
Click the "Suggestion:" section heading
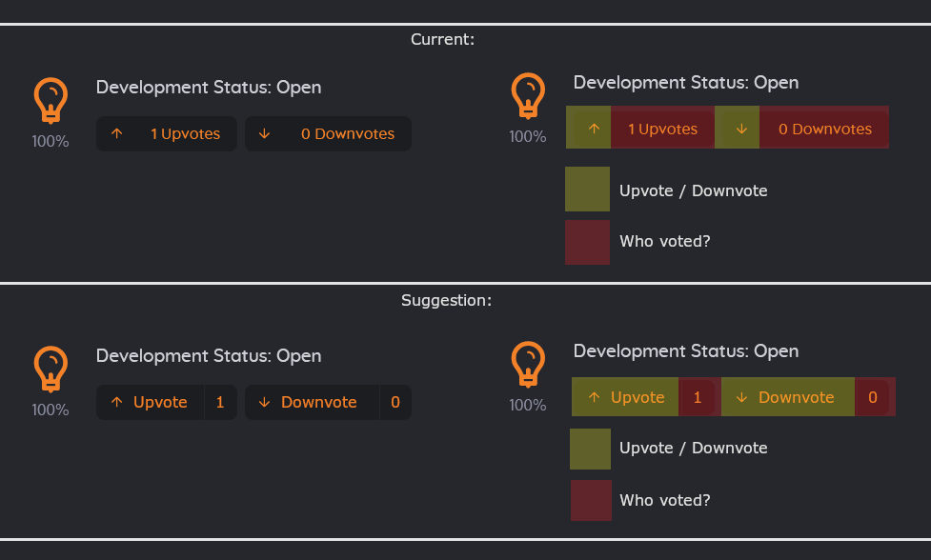coord(447,300)
